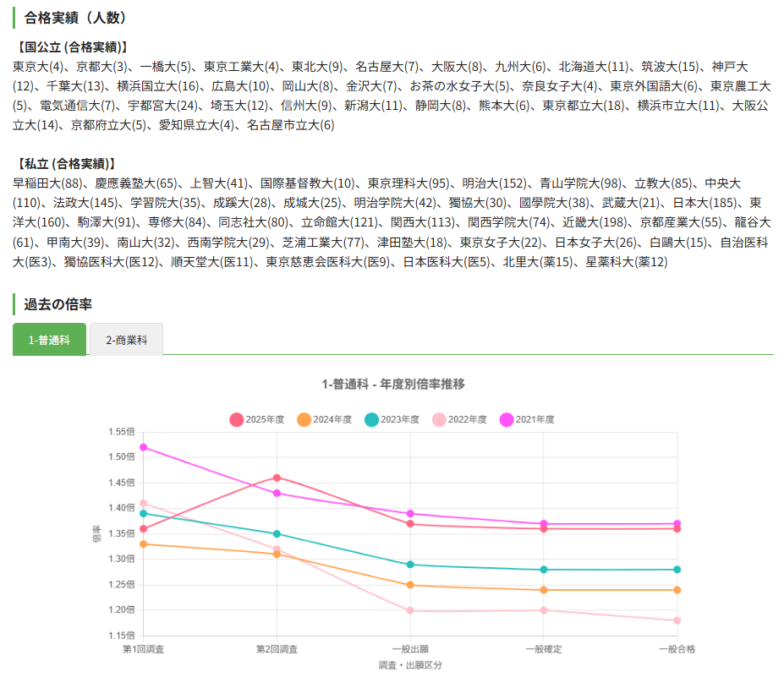Image resolution: width=784 pixels, height=688 pixels.
Task: Select the orange 2024年度 point at 一般出願
Action: (410, 585)
